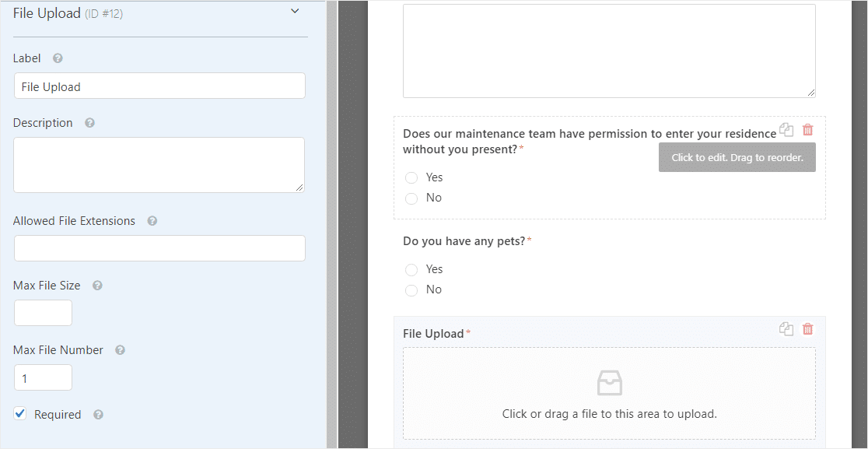Screen dimensions: 868x449
Task: Click the Allowed File Extensions input
Action: point(159,248)
